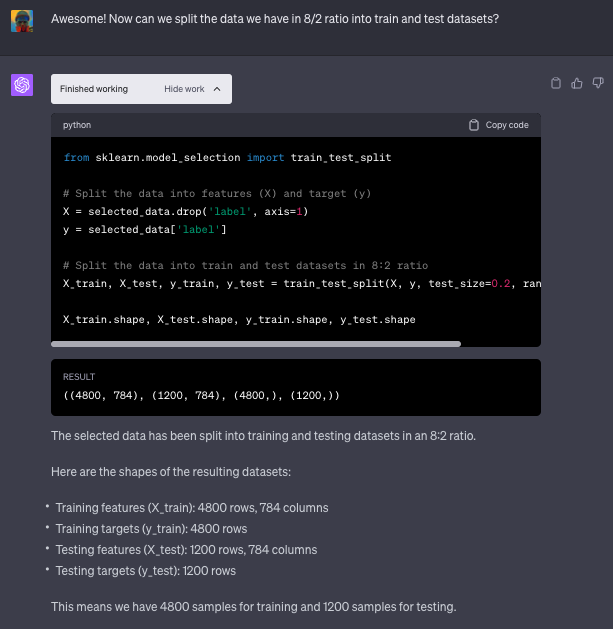Collapse work using the chevron arrow
The width and height of the screenshot is (613, 629).
[x=217, y=89]
